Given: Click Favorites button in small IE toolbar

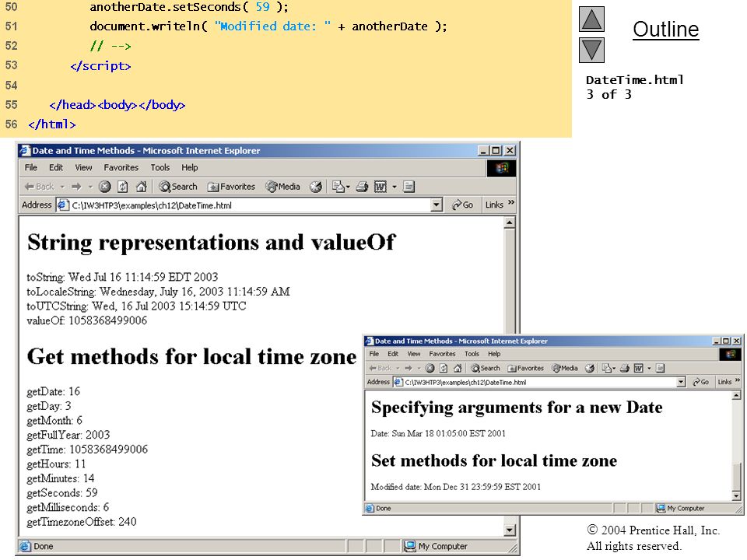Looking at the screenshot, I should (525, 368).
